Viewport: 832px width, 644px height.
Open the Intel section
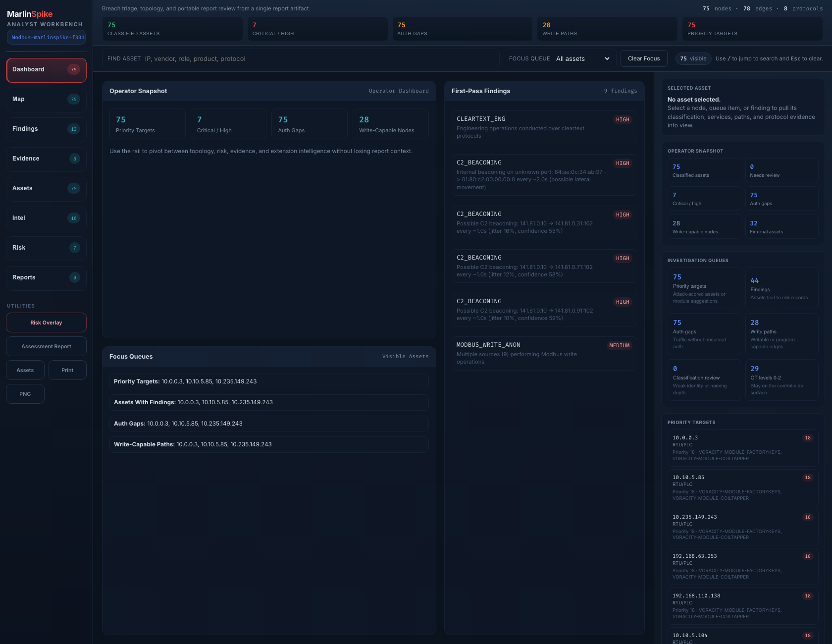tap(46, 218)
